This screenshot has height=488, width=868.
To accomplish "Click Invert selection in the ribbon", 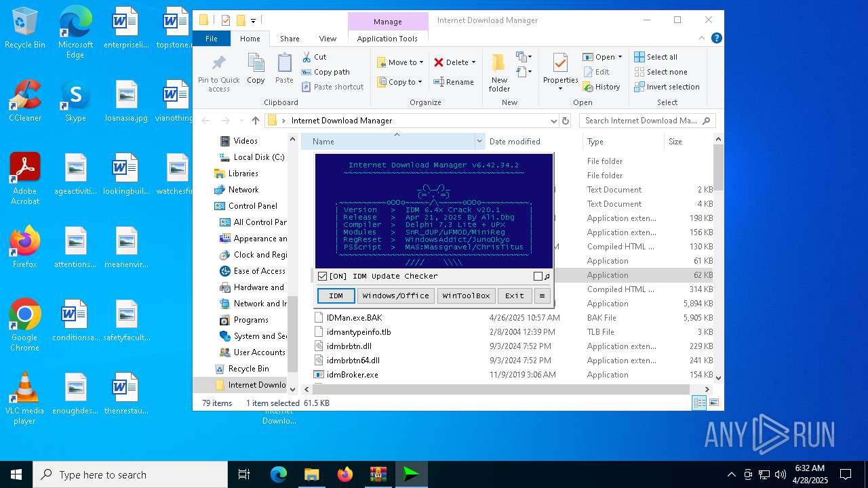I will pos(667,87).
